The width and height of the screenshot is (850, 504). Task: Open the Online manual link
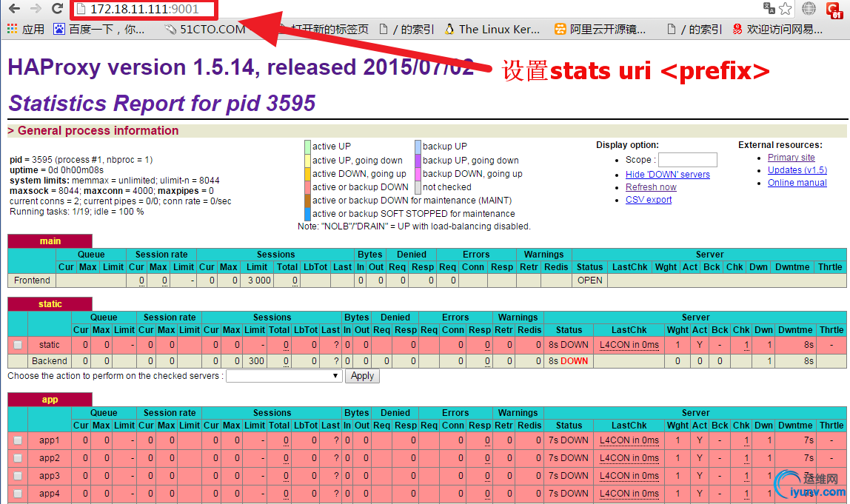[797, 183]
